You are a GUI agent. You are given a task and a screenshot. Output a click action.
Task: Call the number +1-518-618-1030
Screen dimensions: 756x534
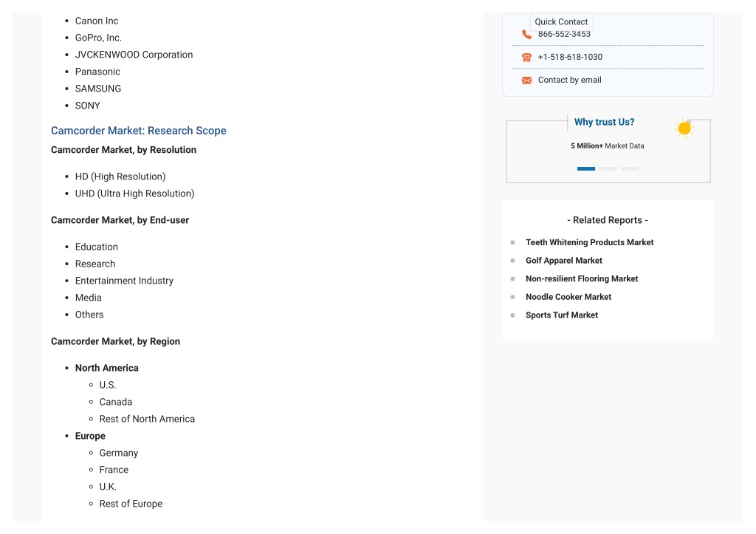pos(570,57)
